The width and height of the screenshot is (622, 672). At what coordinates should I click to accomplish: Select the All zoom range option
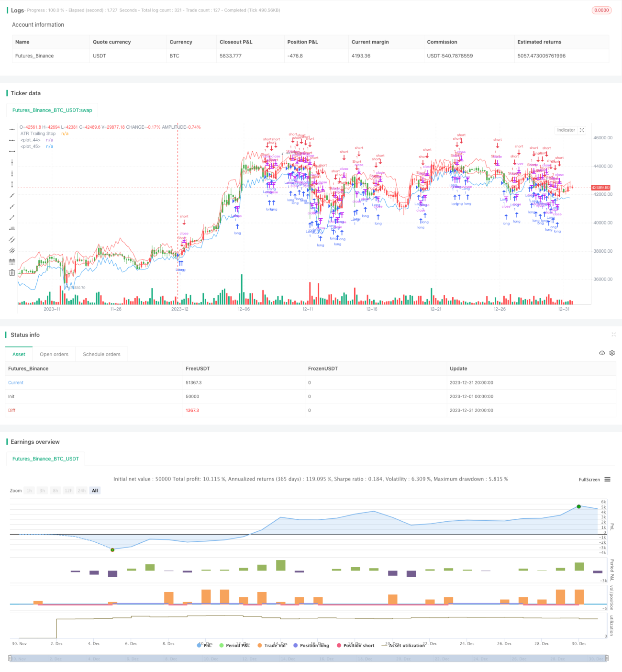coord(95,491)
